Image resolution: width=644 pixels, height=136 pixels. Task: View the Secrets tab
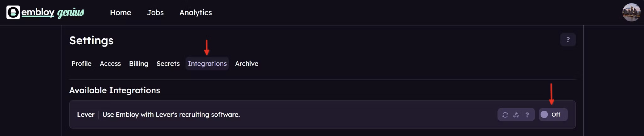(x=168, y=64)
